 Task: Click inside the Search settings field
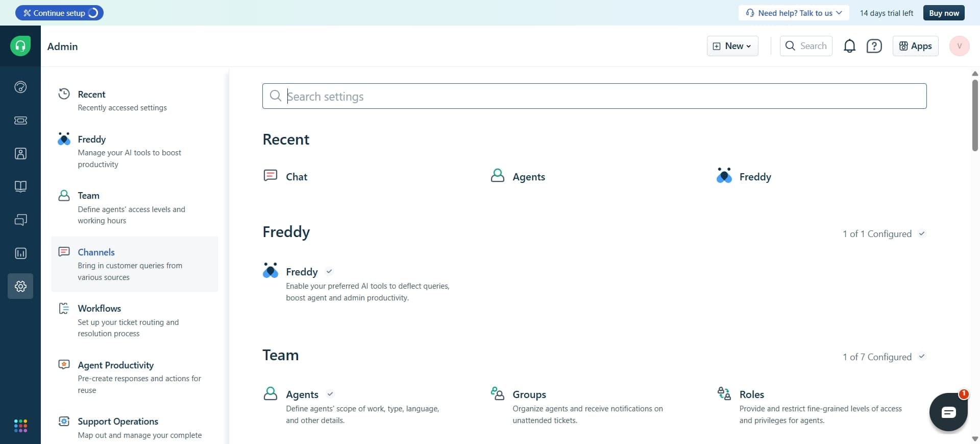pyautogui.click(x=510, y=96)
